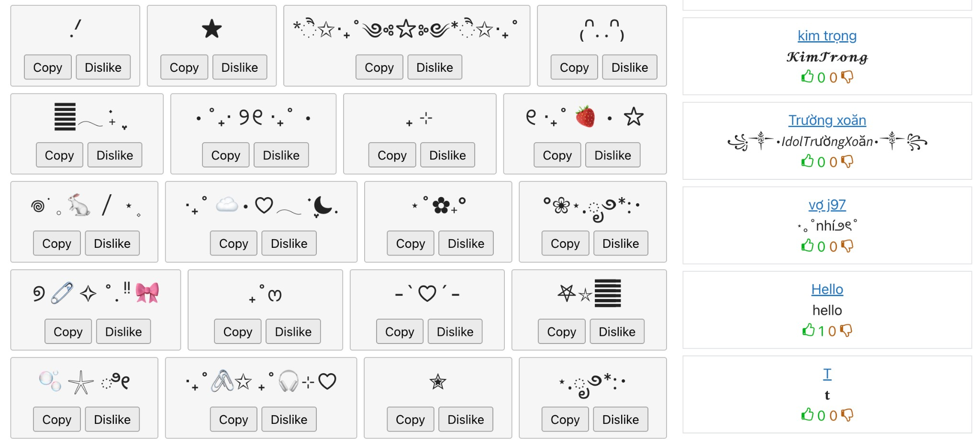Screen dimensions: 980x443
Task: Click thumbs-down icon under KimTrong
Action: coord(847,77)
